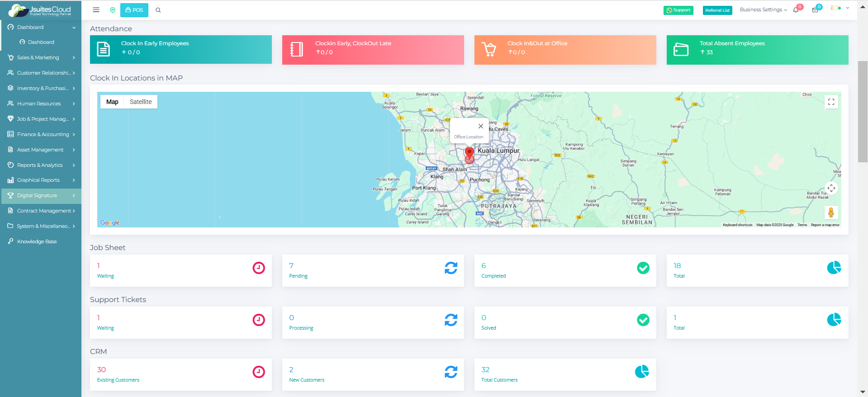Image resolution: width=868 pixels, height=397 pixels.
Task: Click the page vertical scrollbar thumb
Action: [863, 111]
